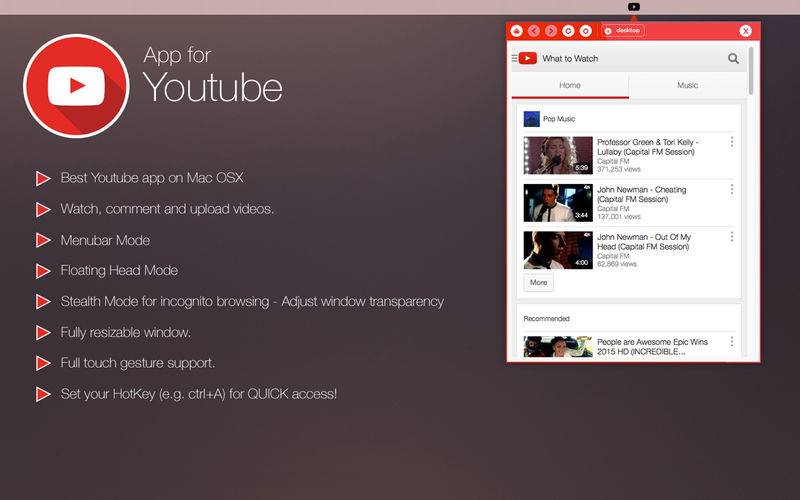Viewport: 800px width, 500px height.
Task: Open options for Out Of My Head video
Action: point(732,237)
